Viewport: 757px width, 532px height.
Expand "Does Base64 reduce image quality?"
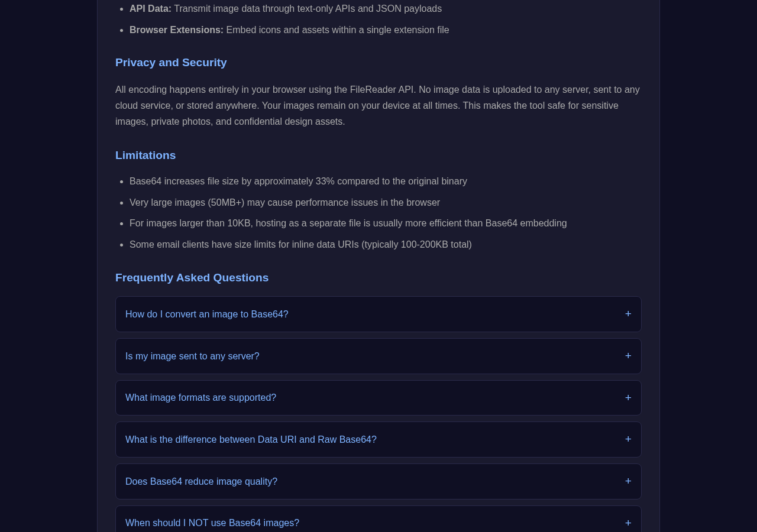pyautogui.click(x=378, y=481)
